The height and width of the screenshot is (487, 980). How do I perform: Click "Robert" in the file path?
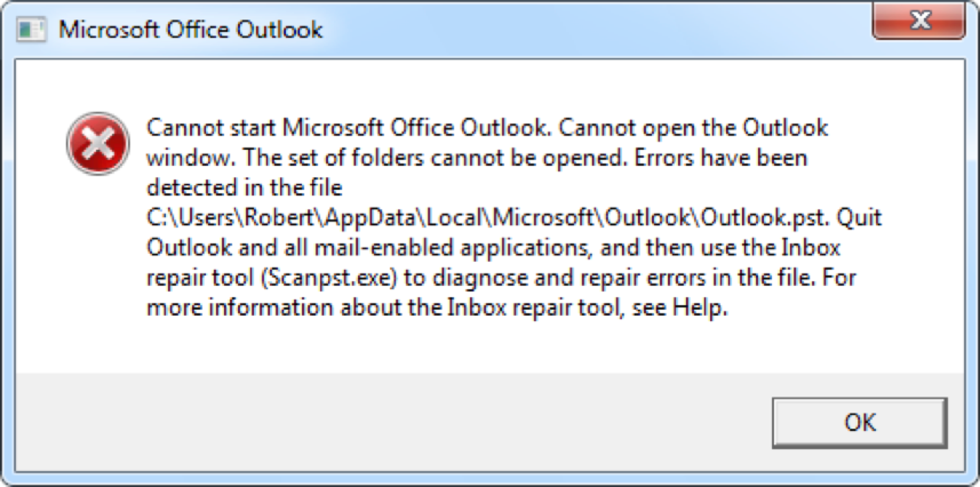(x=279, y=218)
